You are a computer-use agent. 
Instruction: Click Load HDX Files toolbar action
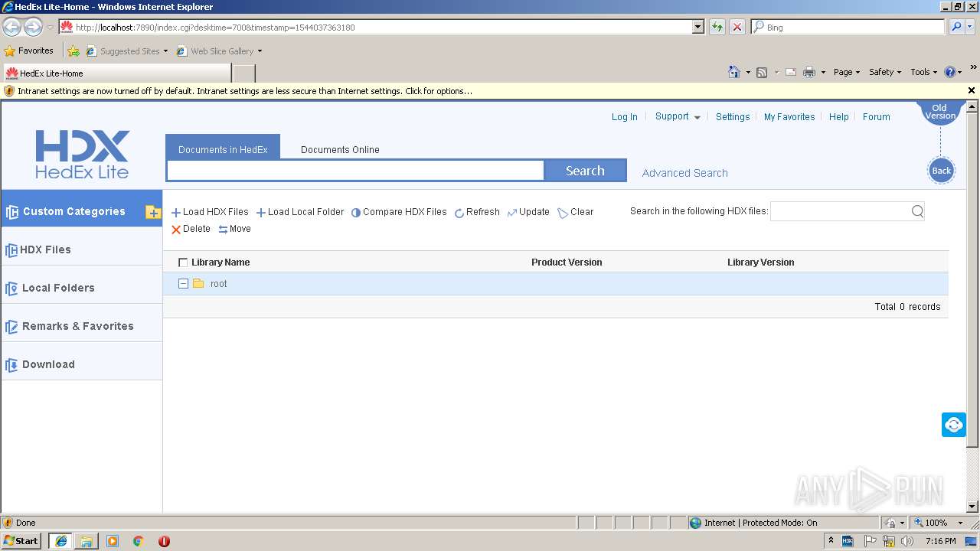[x=210, y=212]
